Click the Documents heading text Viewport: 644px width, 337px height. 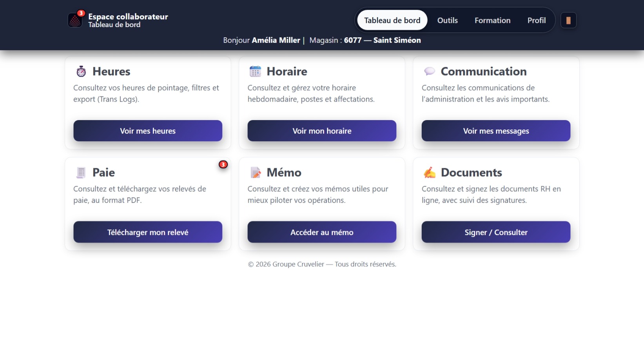click(472, 172)
